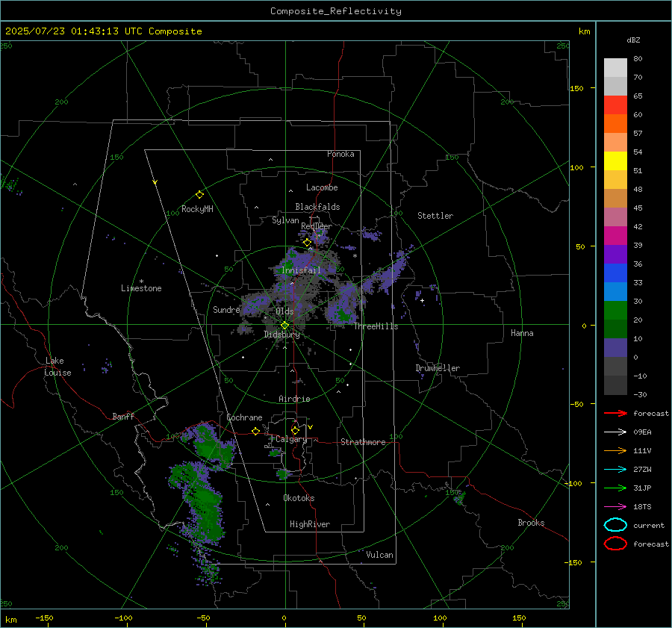672x628 pixels.
Task: Click the Hanna town label
Action: 522,333
